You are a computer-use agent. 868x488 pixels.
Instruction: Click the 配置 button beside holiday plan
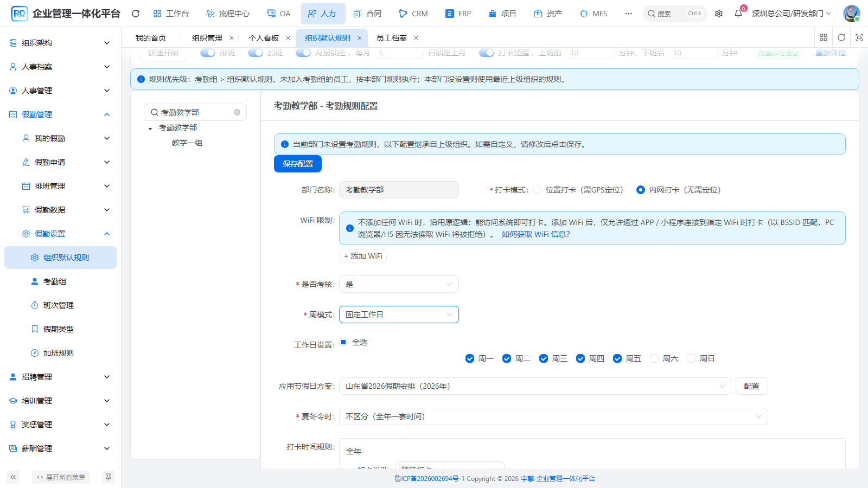coord(752,386)
